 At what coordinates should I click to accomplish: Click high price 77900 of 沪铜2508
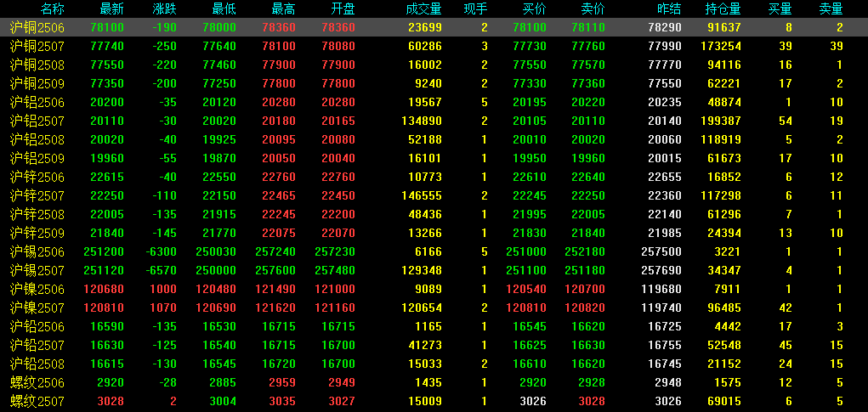pyautogui.click(x=279, y=65)
